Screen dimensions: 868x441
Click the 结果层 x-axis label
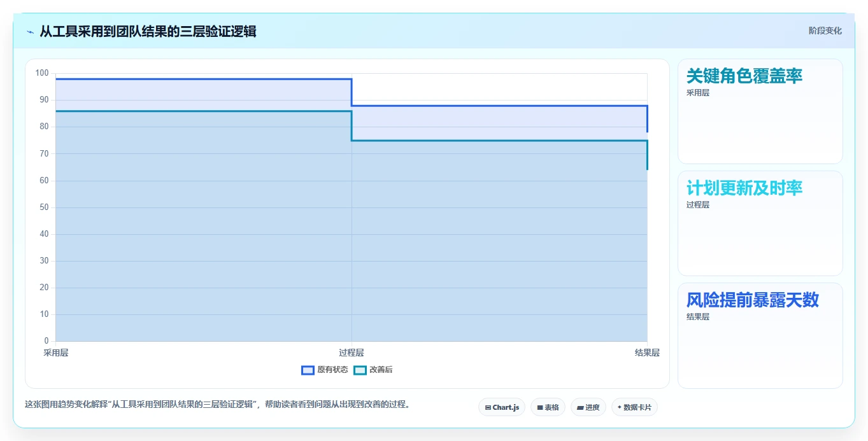[x=647, y=353]
